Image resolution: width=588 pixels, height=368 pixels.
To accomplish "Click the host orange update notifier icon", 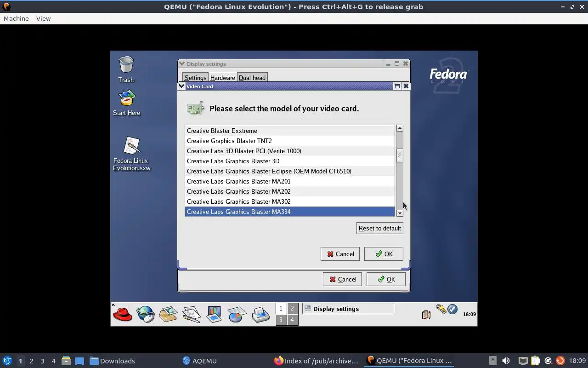I will (560, 361).
